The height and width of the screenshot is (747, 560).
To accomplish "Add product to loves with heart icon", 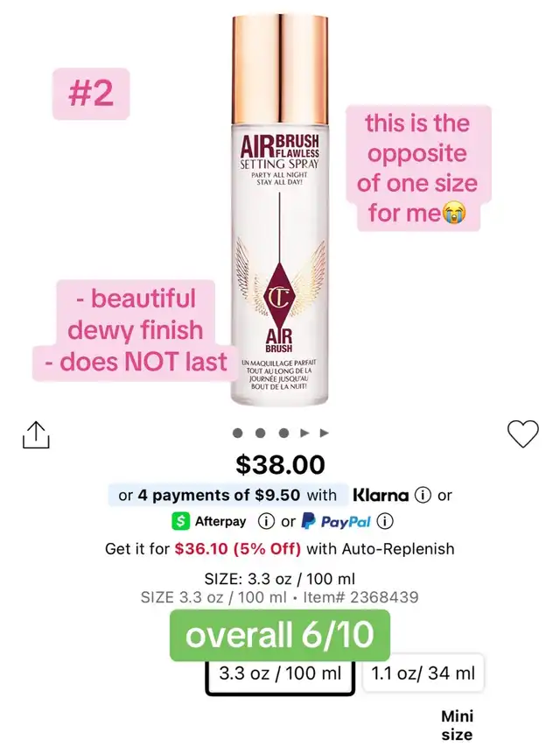I will [523, 433].
